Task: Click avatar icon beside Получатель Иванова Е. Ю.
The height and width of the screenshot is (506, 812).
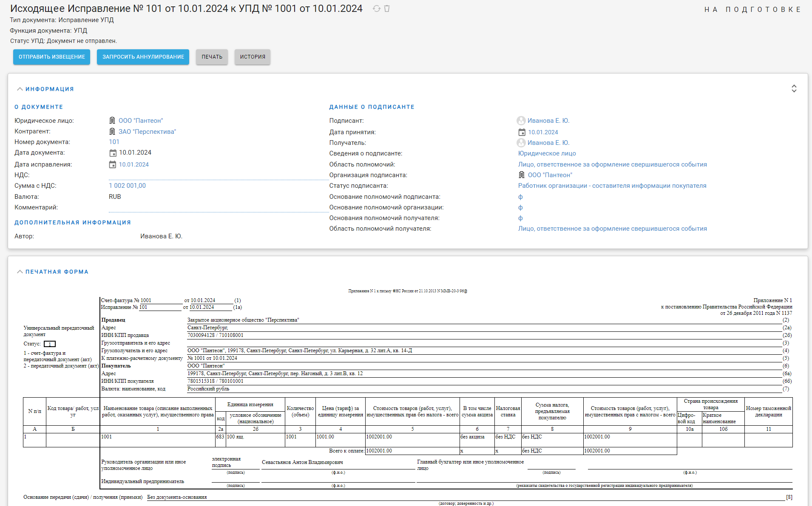Action: pos(521,143)
